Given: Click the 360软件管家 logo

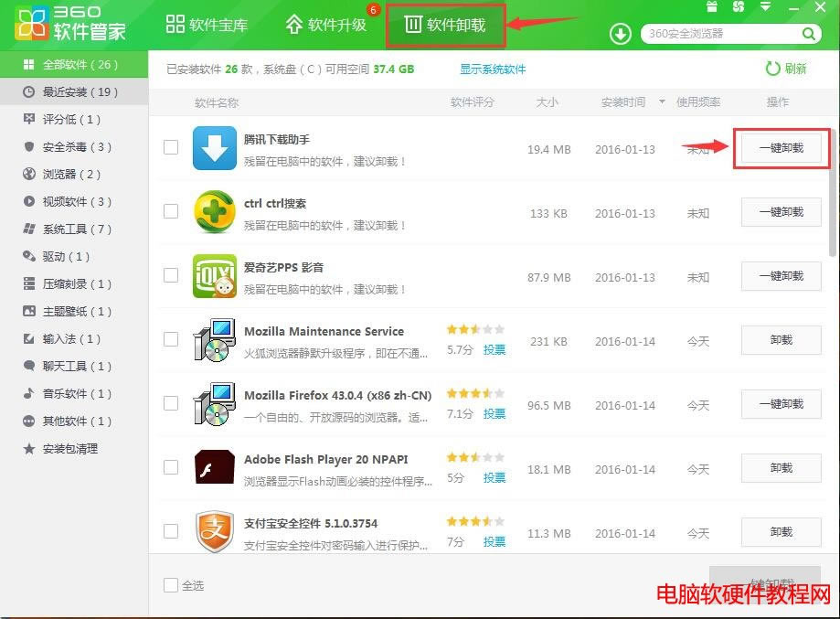Looking at the screenshot, I should click(70, 24).
